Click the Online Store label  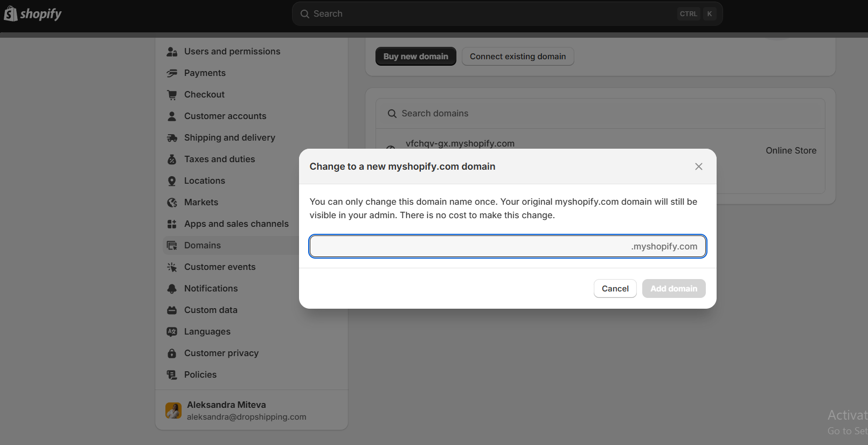pyautogui.click(x=791, y=151)
